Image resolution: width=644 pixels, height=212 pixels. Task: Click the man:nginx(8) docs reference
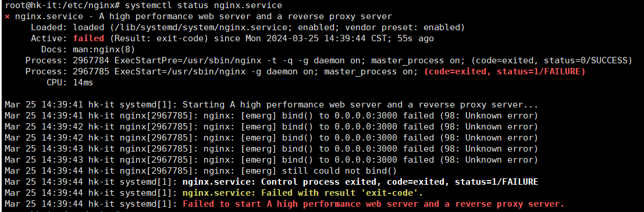coord(105,49)
